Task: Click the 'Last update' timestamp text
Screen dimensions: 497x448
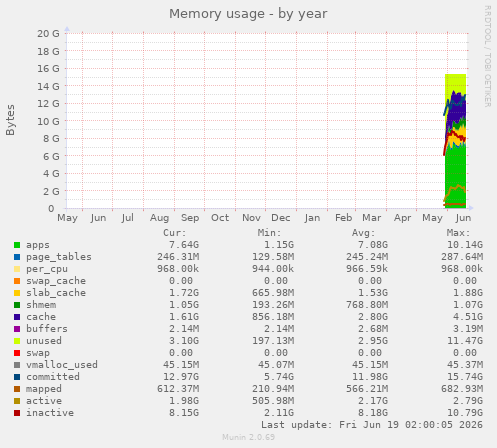Action: point(372,425)
